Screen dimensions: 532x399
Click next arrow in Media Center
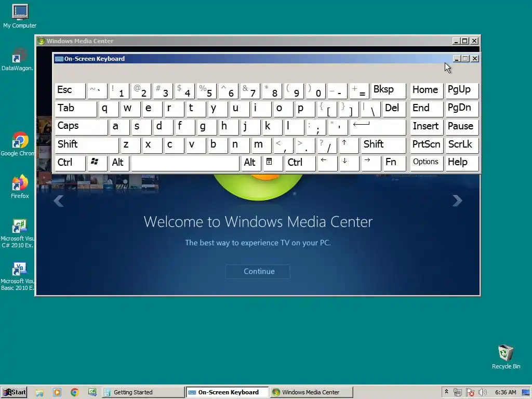point(457,201)
